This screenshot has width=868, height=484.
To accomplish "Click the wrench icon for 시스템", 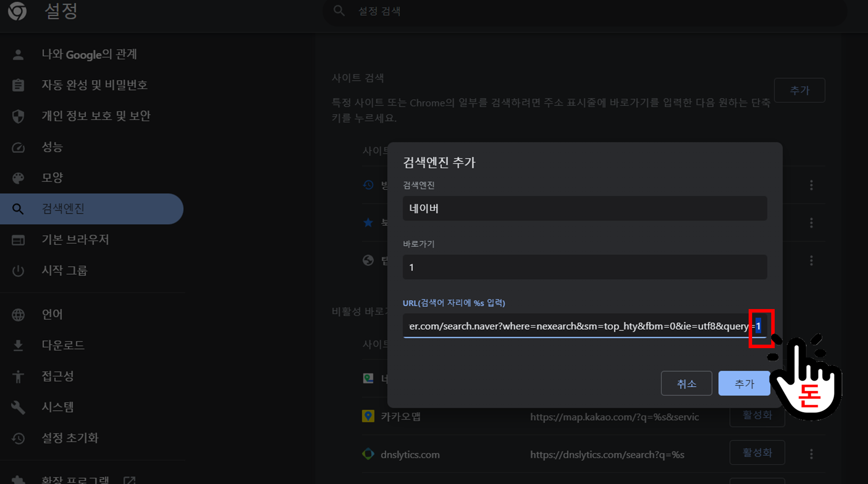I will [18, 407].
